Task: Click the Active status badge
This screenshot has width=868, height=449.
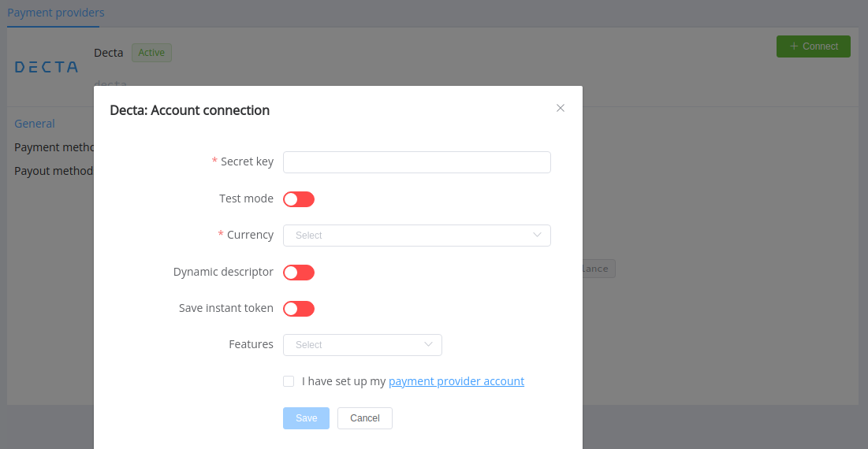Action: click(151, 53)
